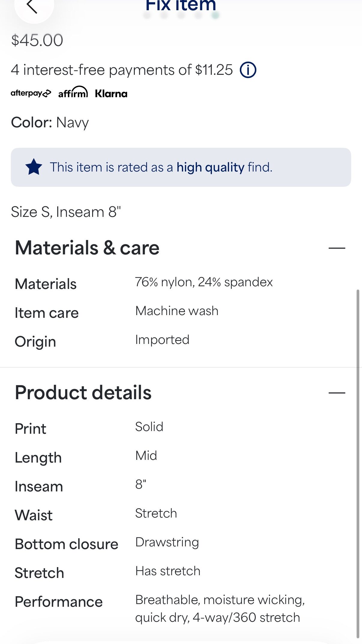
Task: Tap the Affirm logo
Action: click(x=73, y=92)
